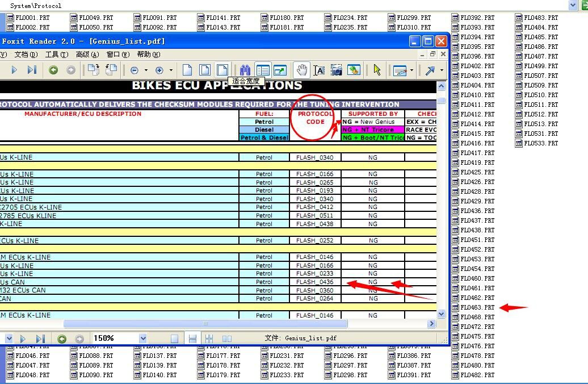Screen dimensions: 588x384
Task: Open file FL0463.PRT in the list
Action: click(477, 307)
